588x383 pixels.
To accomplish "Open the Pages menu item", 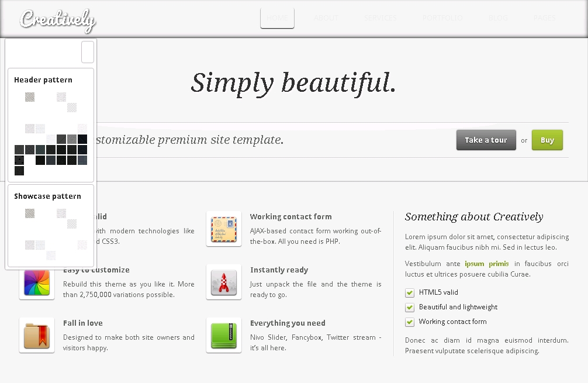I will (544, 18).
